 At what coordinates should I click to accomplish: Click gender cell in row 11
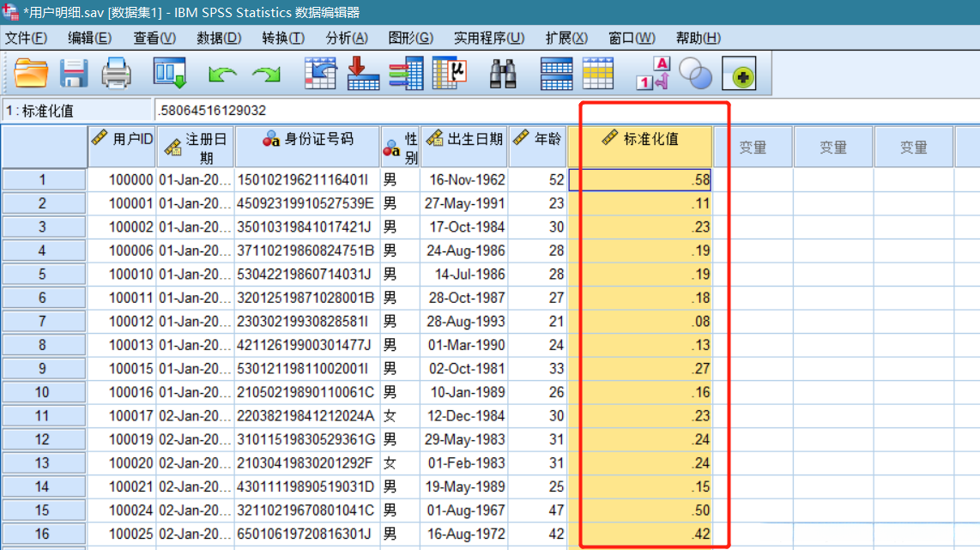coord(400,415)
